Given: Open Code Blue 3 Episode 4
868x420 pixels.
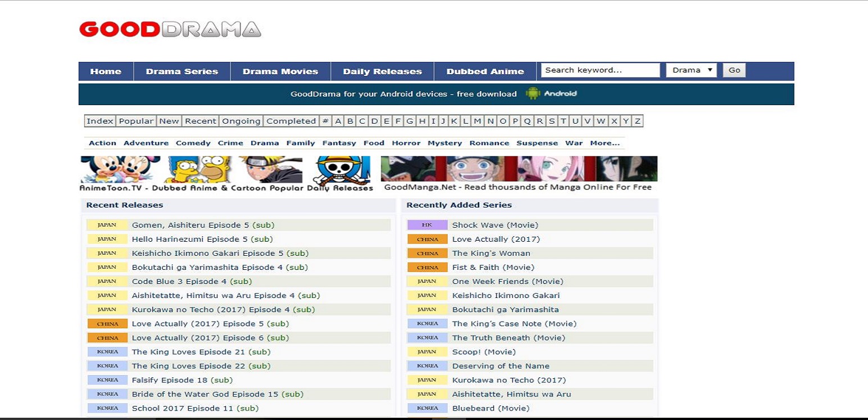Looking at the screenshot, I should [192, 281].
